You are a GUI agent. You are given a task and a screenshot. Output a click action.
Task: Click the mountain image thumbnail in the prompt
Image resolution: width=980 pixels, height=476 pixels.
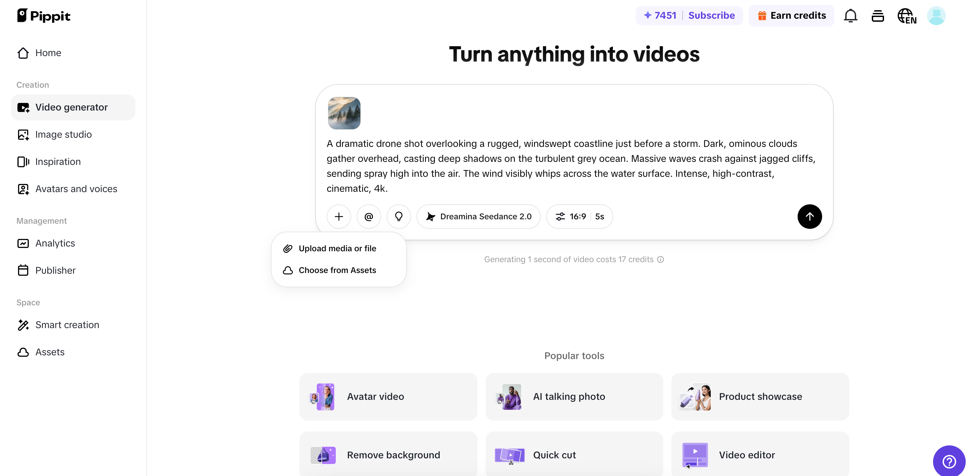[x=344, y=113]
